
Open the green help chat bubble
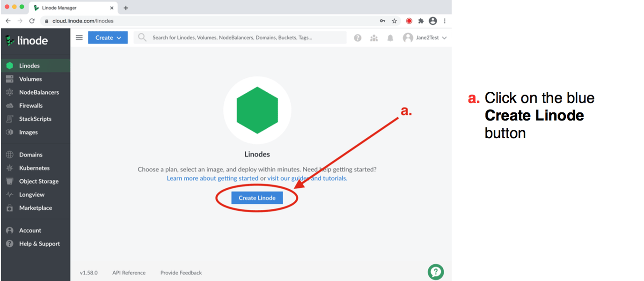click(x=435, y=272)
